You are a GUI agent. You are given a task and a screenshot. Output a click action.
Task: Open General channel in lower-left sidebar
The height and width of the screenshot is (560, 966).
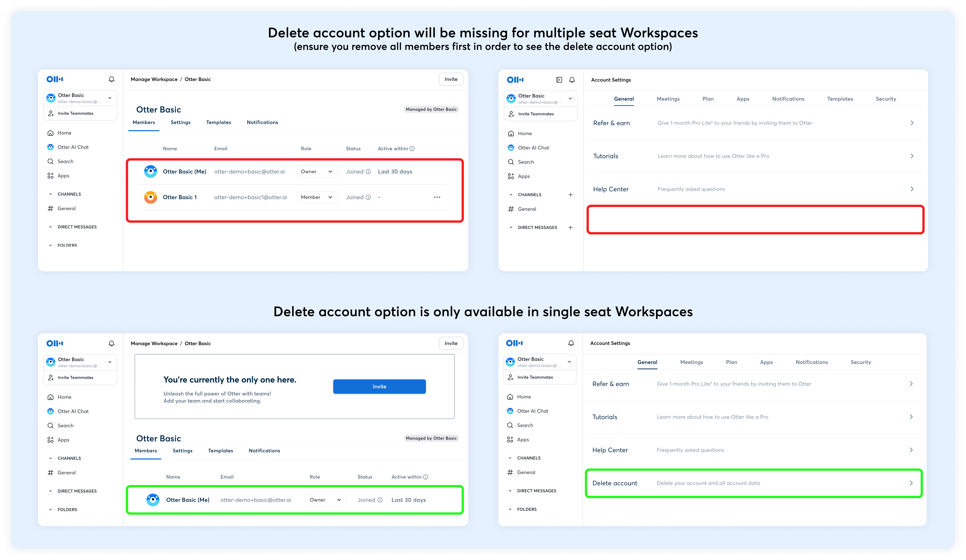[67, 473]
